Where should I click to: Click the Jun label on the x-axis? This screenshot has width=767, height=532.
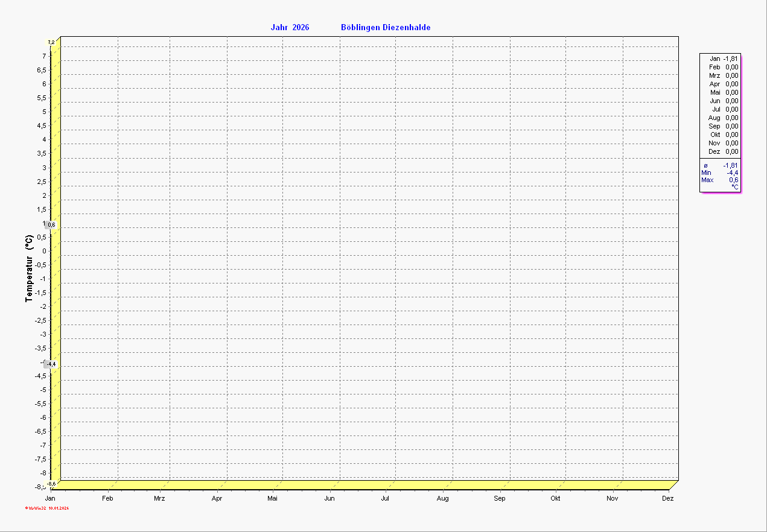(x=329, y=498)
